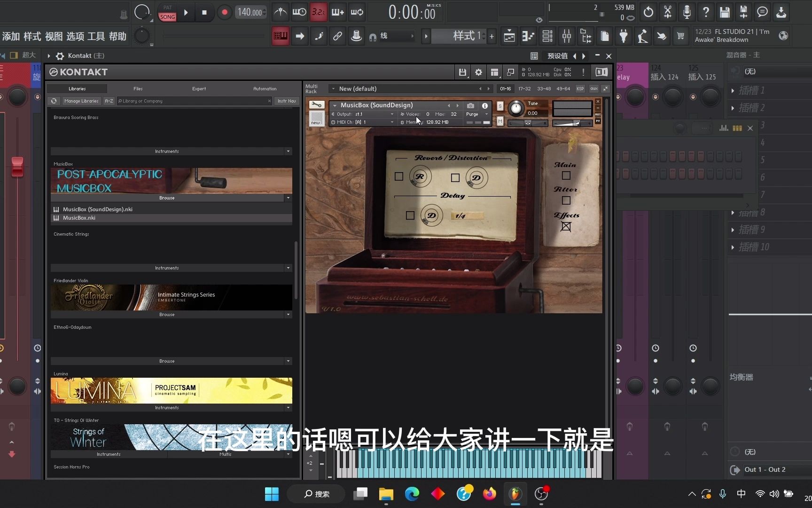The width and height of the screenshot is (812, 508).
Task: Open the piano roll view icon
Action: click(x=529, y=36)
